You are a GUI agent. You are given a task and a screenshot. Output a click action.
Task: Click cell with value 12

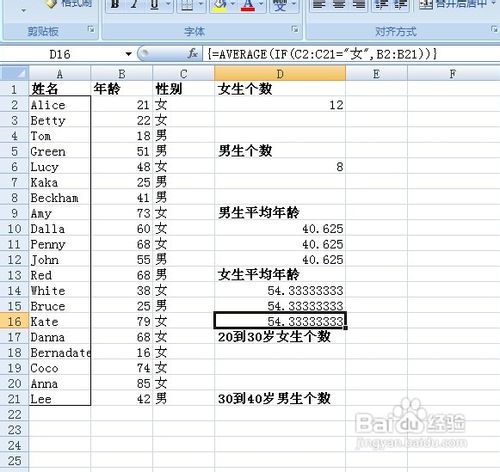tap(280, 105)
